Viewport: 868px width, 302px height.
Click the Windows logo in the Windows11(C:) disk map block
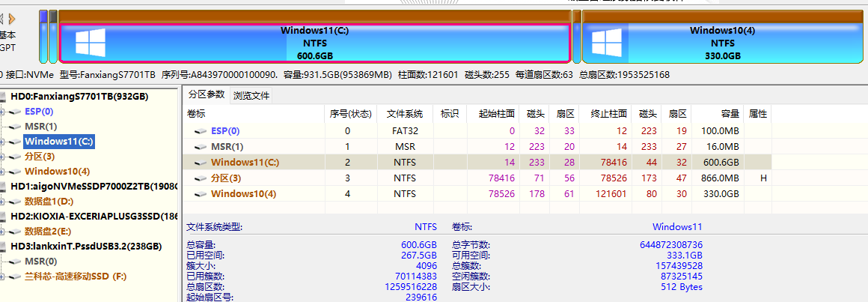pos(91,42)
